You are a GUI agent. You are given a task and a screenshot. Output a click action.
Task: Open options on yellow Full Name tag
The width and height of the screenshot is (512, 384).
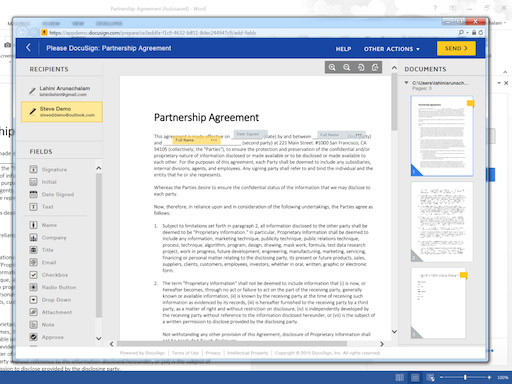[x=214, y=140]
